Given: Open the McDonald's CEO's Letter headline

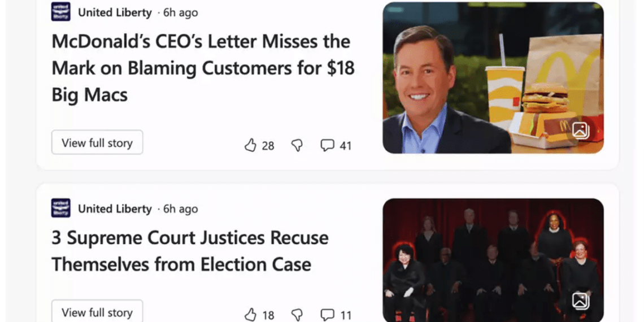Looking at the screenshot, I should coord(203,68).
